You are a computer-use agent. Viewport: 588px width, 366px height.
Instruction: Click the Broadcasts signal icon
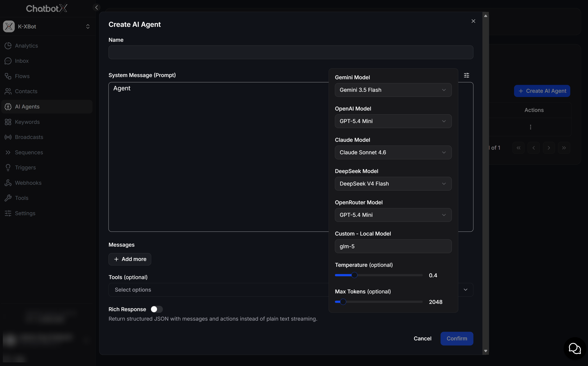pos(8,137)
